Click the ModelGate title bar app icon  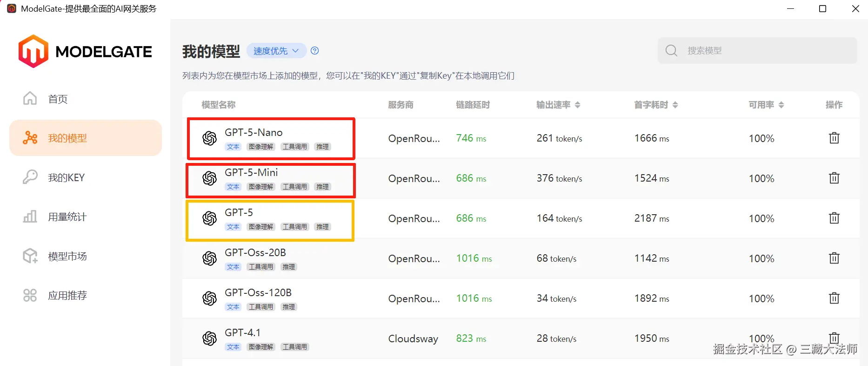click(x=12, y=8)
